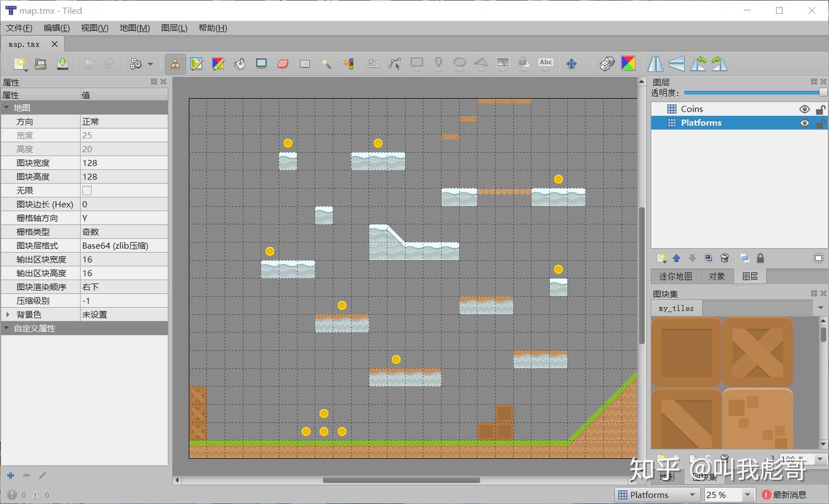Select the Shape Fill tool
Screen dimensions: 829x504
261,64
